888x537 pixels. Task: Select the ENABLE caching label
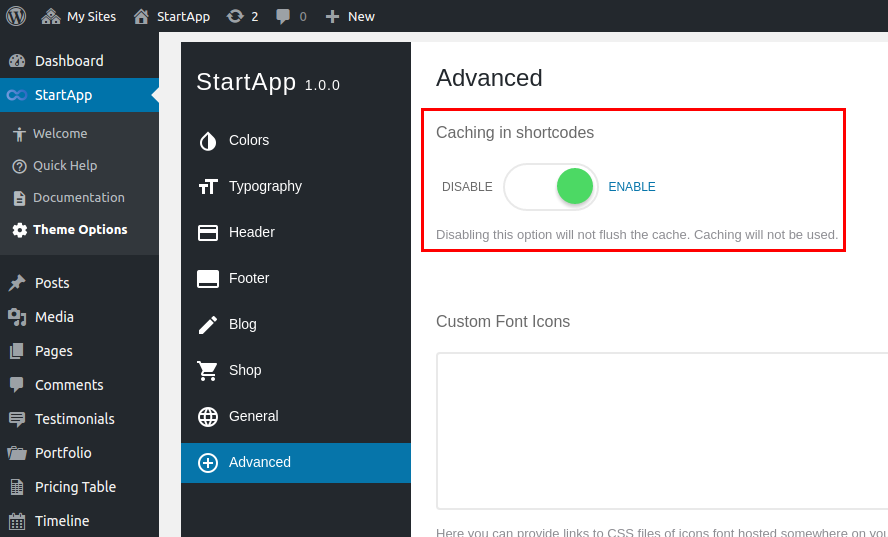[x=631, y=187]
